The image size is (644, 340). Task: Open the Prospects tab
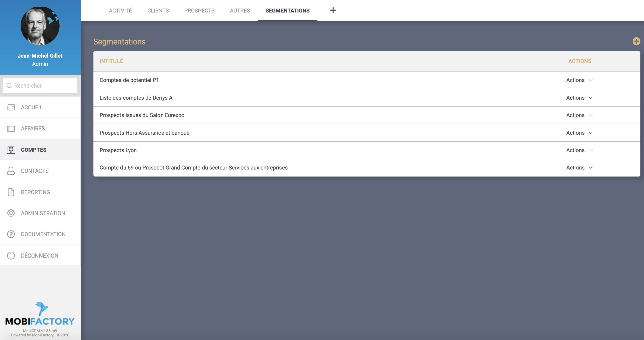(199, 11)
